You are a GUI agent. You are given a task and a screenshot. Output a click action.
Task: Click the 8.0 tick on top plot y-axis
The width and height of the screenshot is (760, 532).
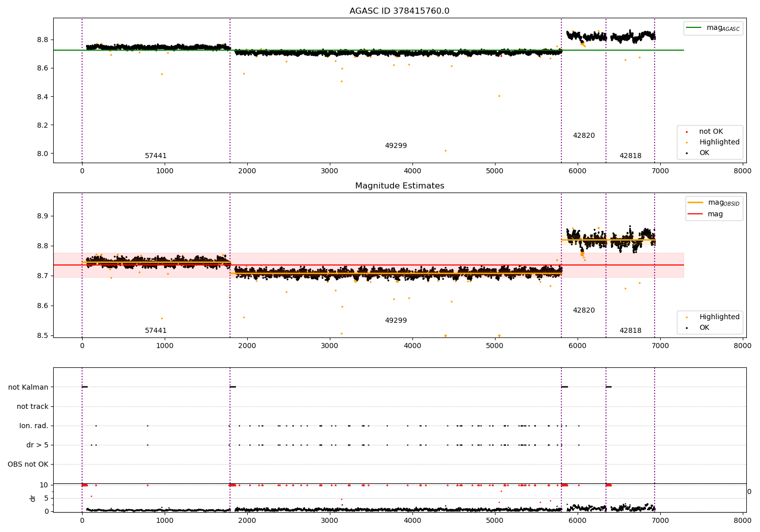coord(43,154)
